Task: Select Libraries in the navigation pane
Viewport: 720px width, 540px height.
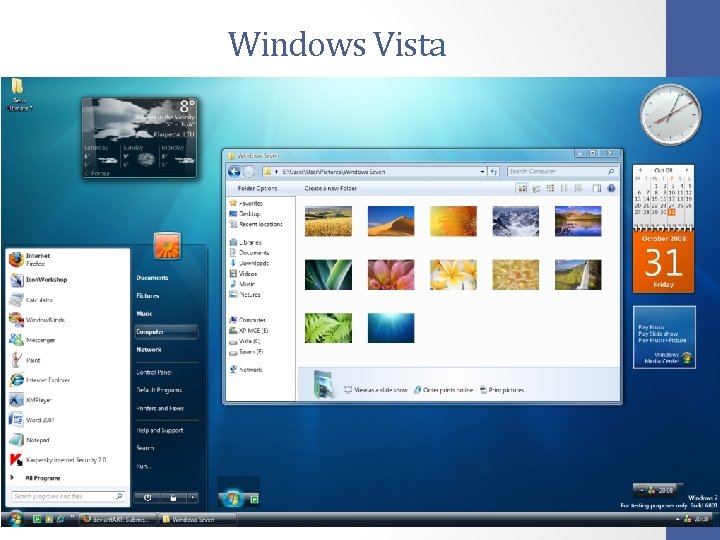Action: coord(246,242)
